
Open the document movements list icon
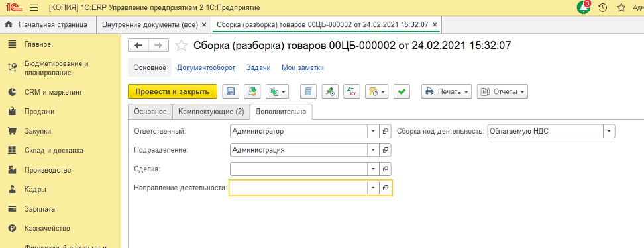tap(308, 92)
